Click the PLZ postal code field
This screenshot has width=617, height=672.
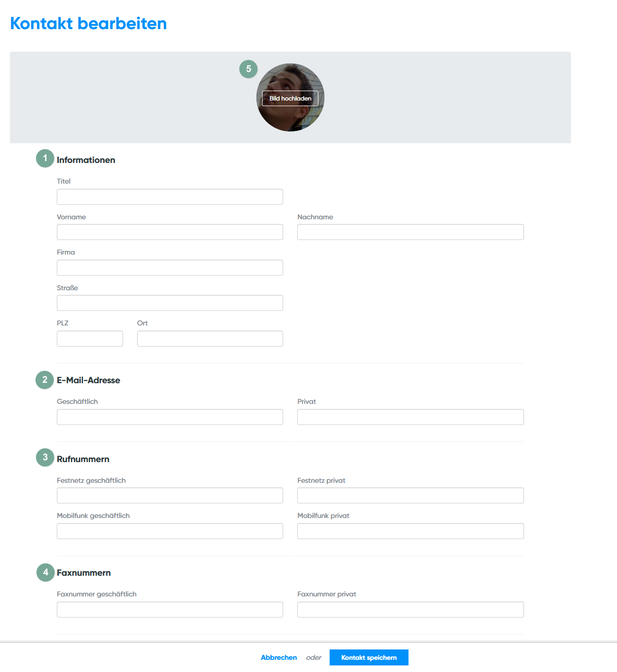(90, 339)
